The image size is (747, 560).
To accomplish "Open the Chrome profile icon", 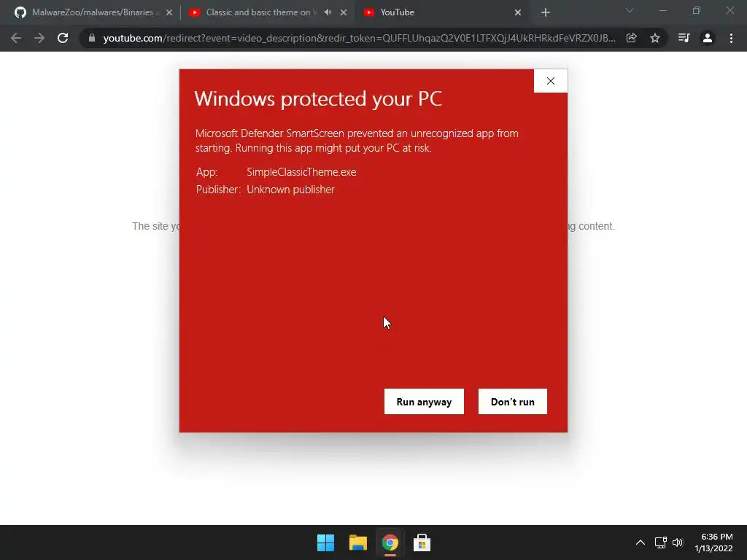I will coord(708,38).
